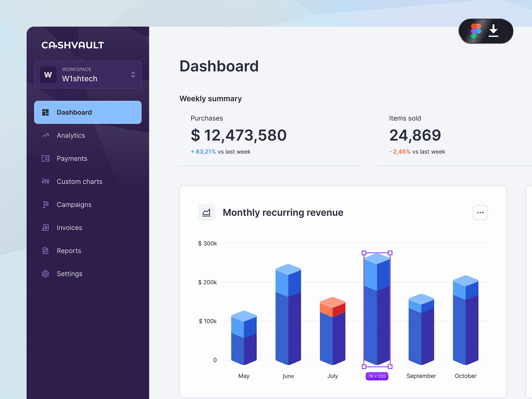Switch to the Dashboard section

click(x=74, y=112)
